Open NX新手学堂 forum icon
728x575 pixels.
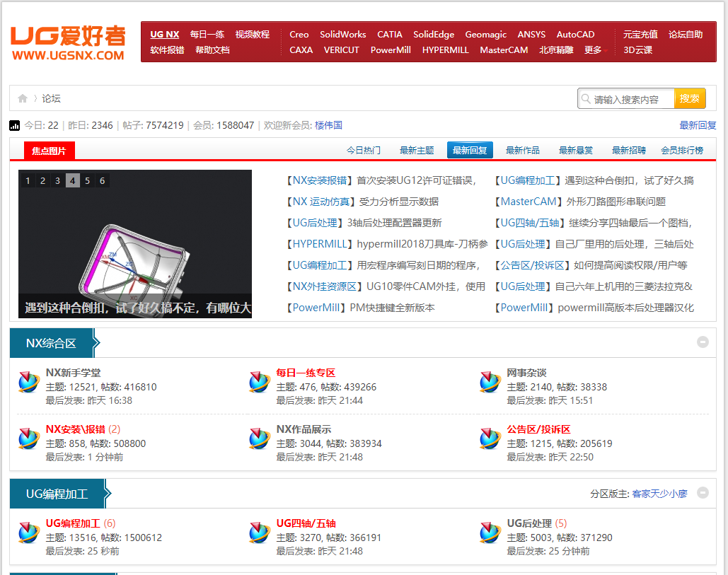pyautogui.click(x=29, y=382)
